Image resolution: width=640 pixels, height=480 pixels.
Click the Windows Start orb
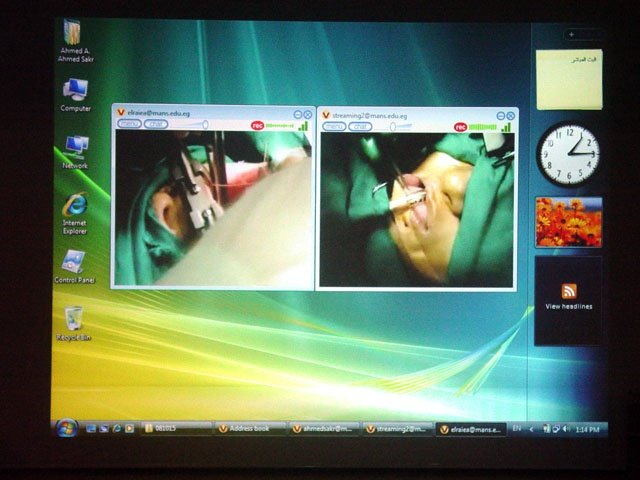[67, 428]
